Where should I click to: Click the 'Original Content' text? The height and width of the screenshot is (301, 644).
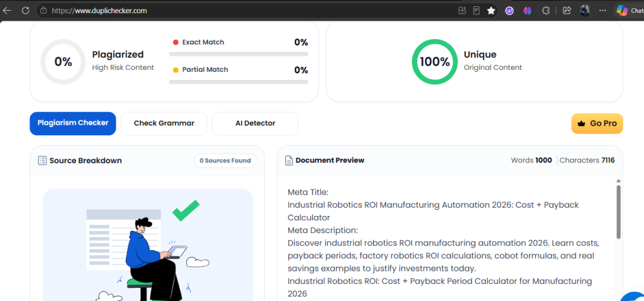(493, 67)
